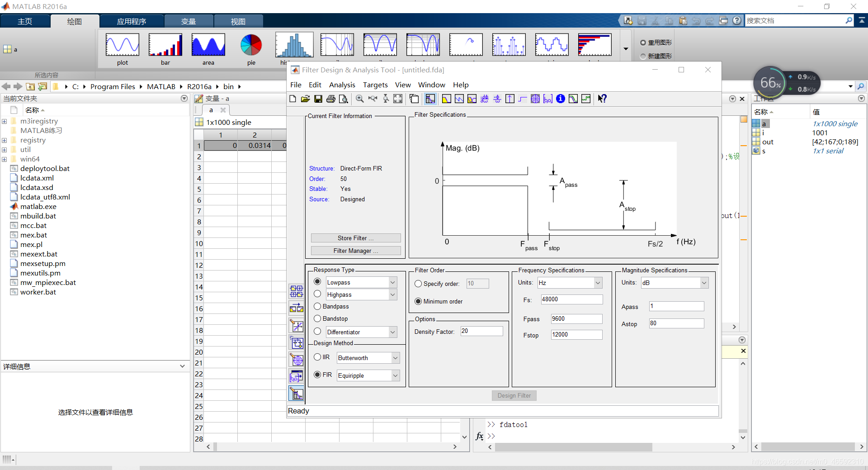Switch to the 应用程序 ribbon tab
Screen dimensions: 868x470
click(132, 21)
